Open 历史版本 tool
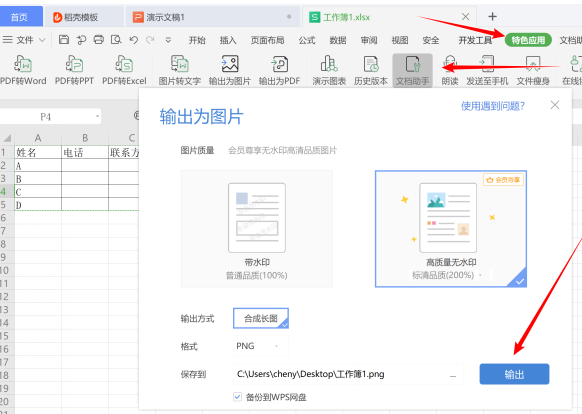 (370, 71)
